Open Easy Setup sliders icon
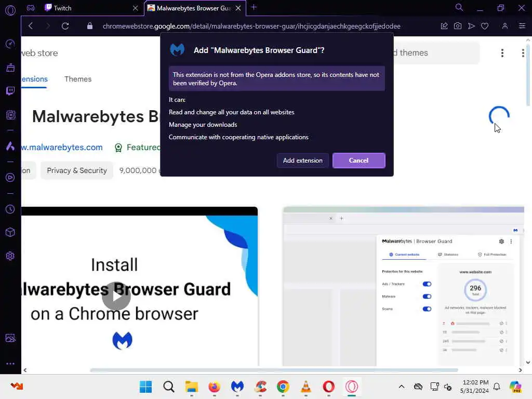 click(522, 26)
